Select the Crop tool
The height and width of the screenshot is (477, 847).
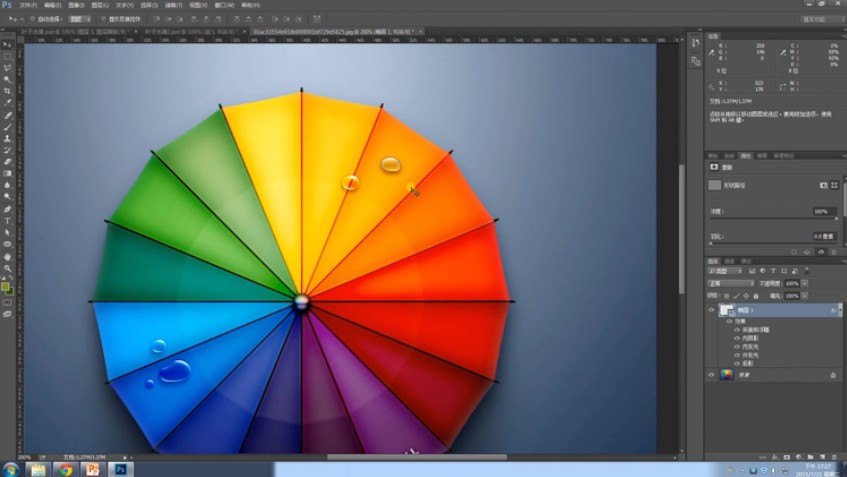(x=7, y=92)
